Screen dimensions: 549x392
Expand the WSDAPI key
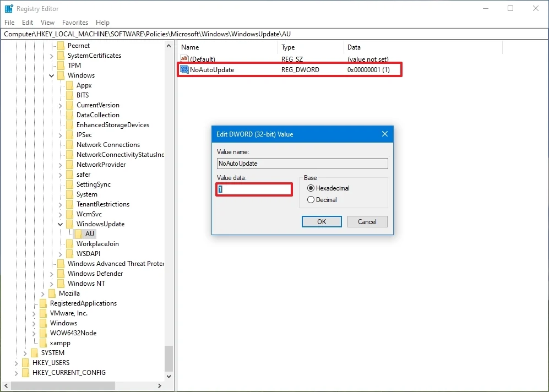[x=60, y=254]
